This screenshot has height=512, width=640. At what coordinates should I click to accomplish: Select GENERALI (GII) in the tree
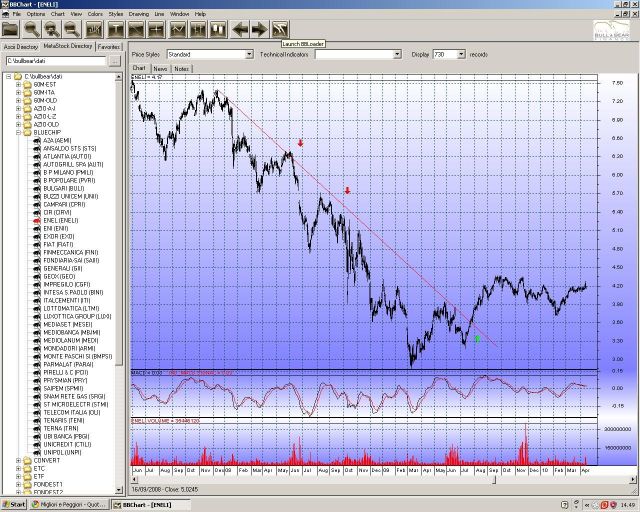click(x=62, y=269)
